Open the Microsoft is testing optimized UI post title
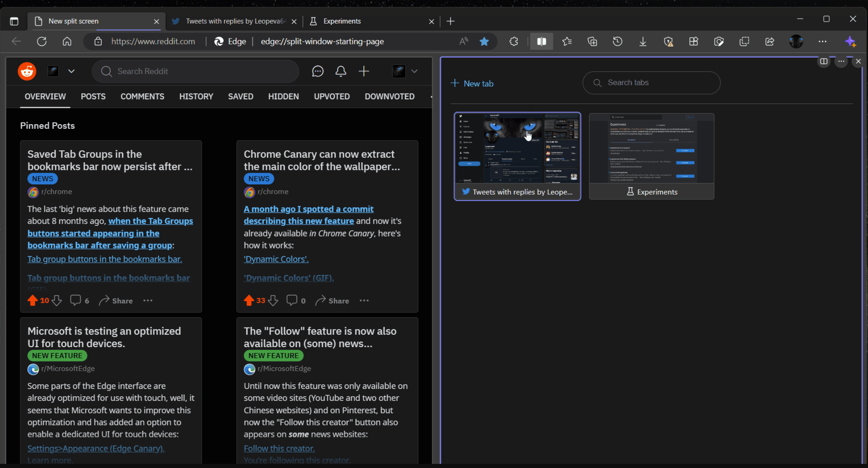Image resolution: width=868 pixels, height=468 pixels. [x=104, y=337]
